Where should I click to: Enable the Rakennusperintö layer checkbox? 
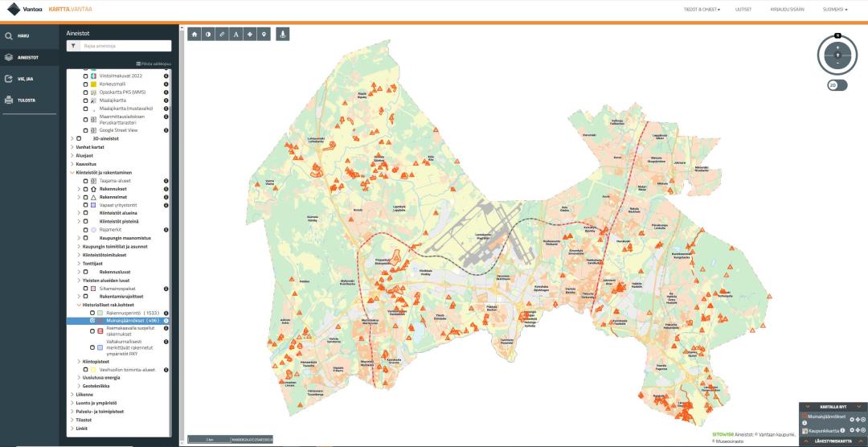(92, 313)
